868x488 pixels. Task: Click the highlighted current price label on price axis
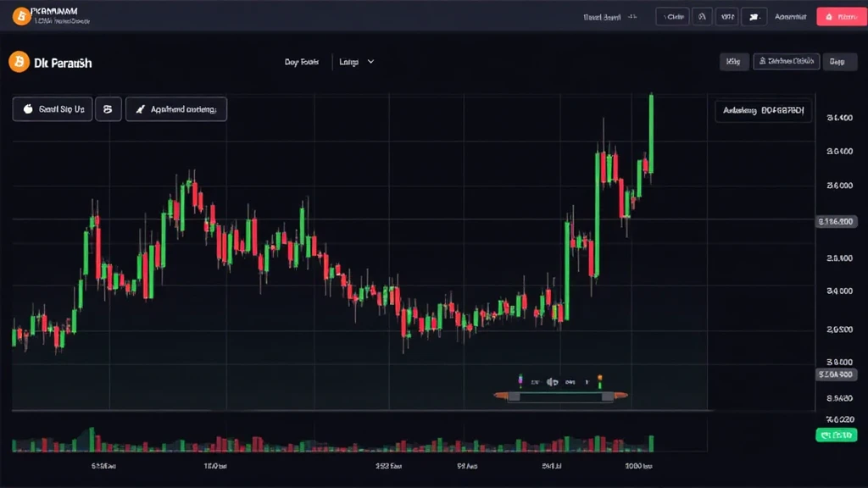839,222
